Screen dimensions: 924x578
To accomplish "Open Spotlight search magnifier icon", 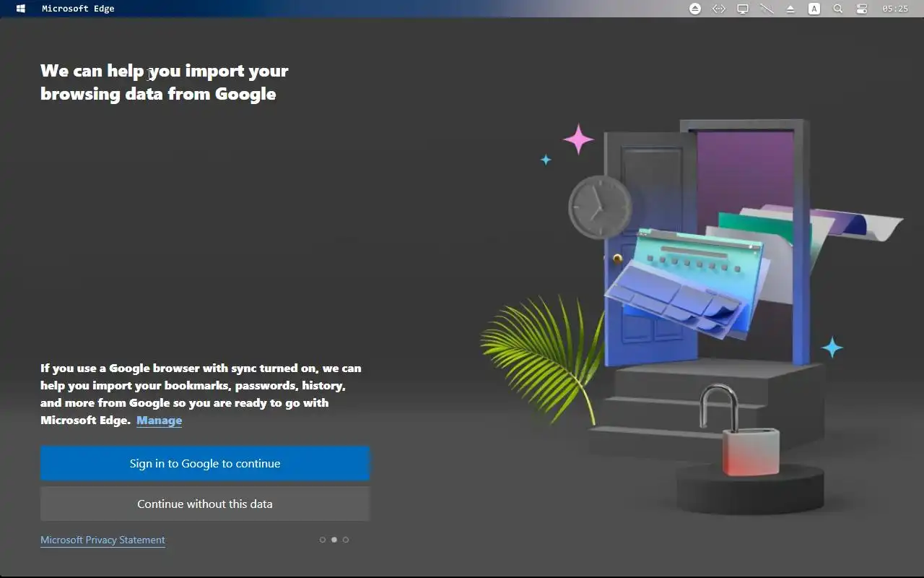I will (838, 9).
